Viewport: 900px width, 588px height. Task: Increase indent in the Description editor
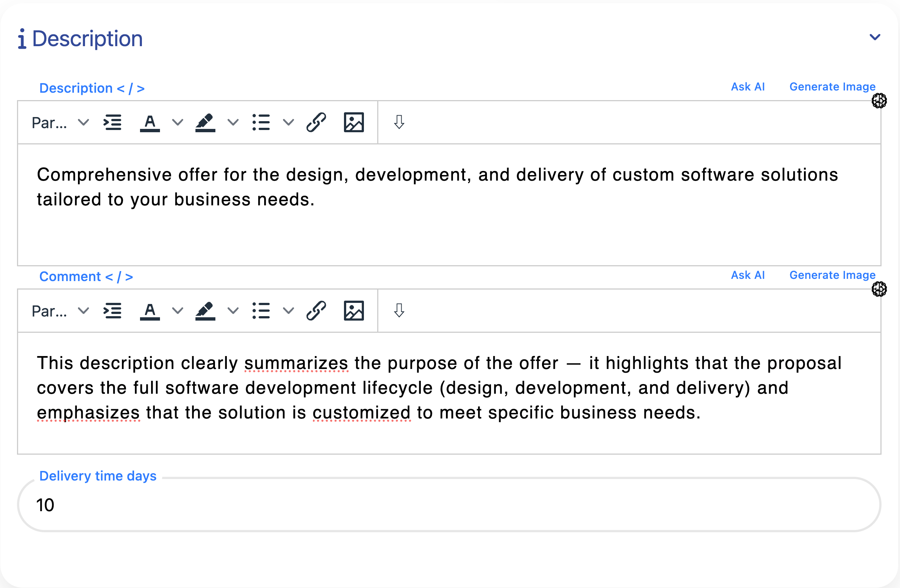(112, 122)
